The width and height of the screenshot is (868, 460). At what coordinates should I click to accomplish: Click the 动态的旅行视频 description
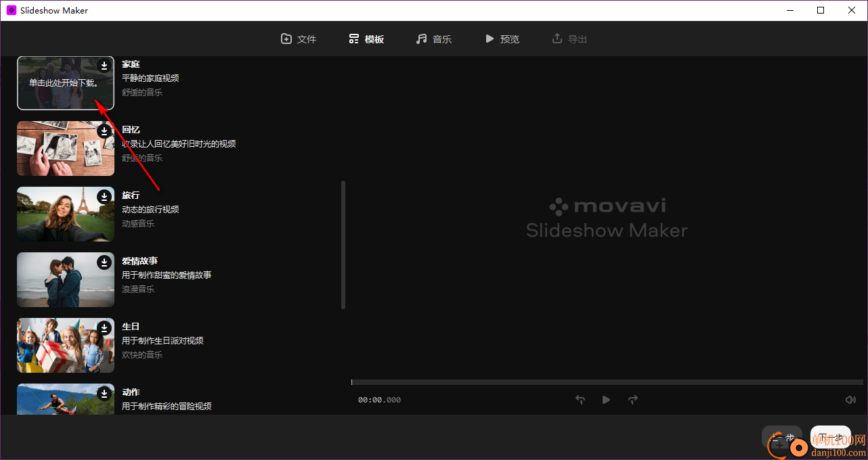point(150,210)
